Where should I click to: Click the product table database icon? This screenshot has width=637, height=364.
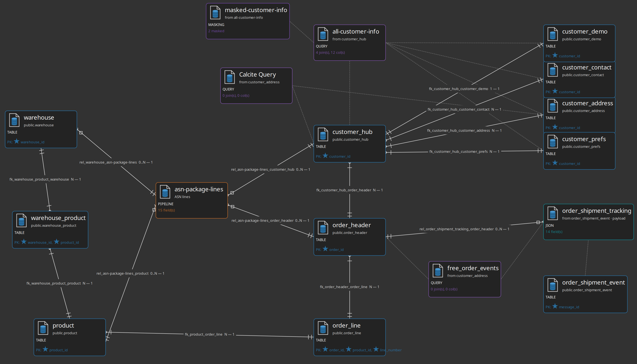point(43,328)
